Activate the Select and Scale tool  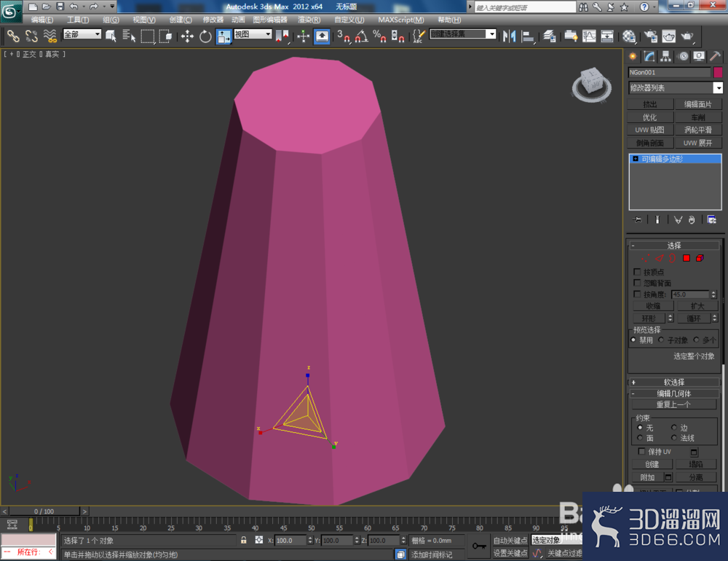tap(223, 36)
